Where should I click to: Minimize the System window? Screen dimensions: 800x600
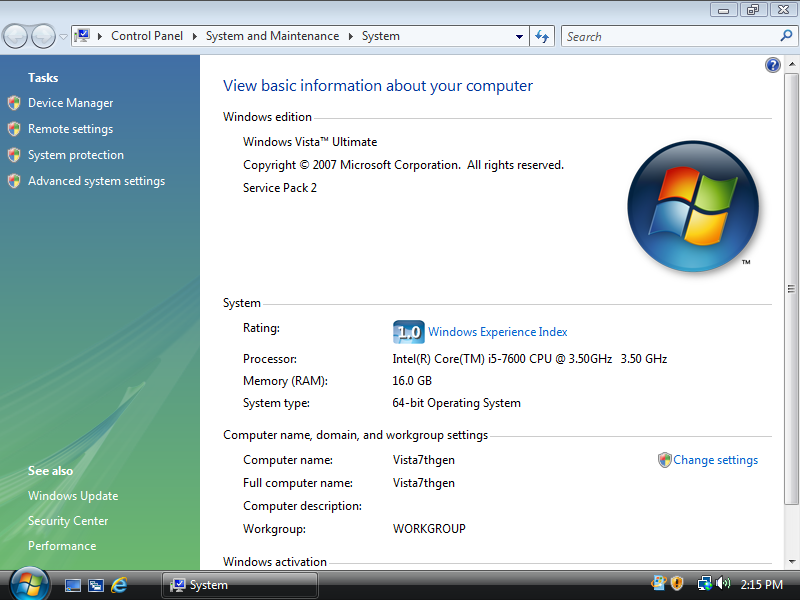click(x=723, y=10)
